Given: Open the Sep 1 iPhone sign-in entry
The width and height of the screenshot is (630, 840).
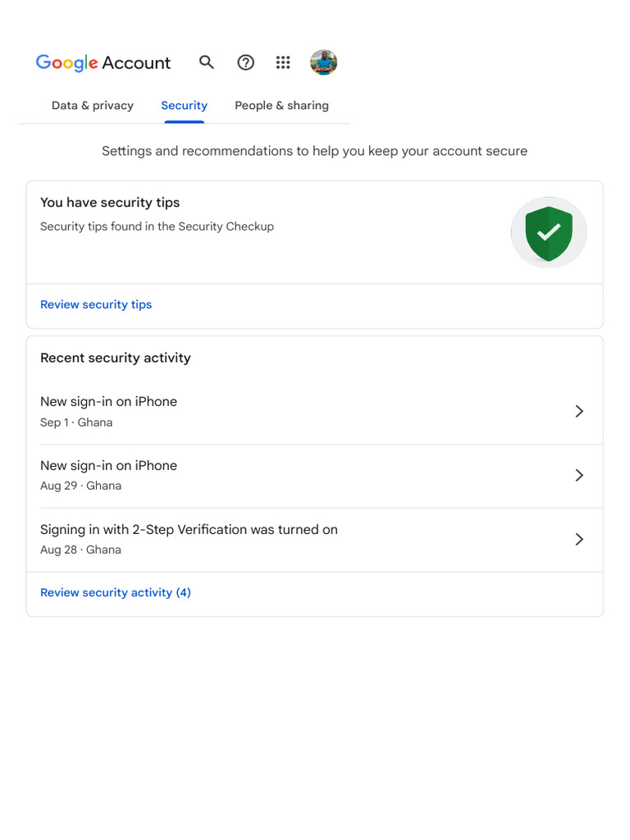Looking at the screenshot, I should click(x=109, y=410).
